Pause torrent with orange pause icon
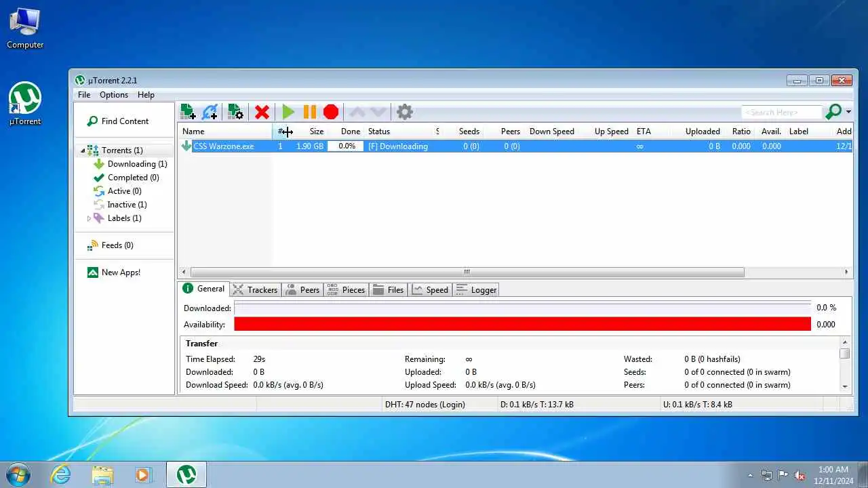 310,112
